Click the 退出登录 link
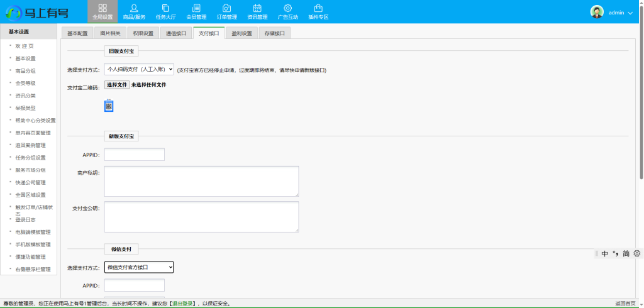 click(182, 304)
